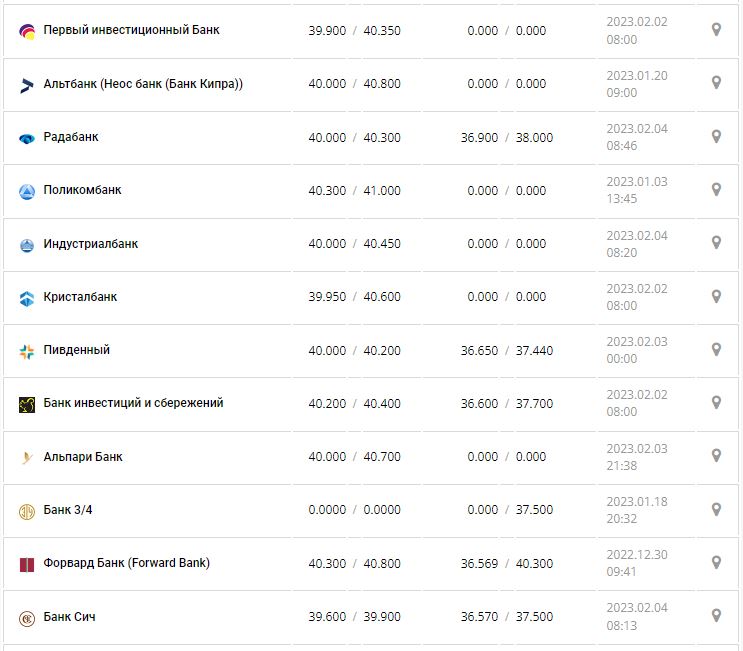Click the Форвард Банк (Forward Bank) link
Screen dimensions: 743x651
[x=126, y=563]
